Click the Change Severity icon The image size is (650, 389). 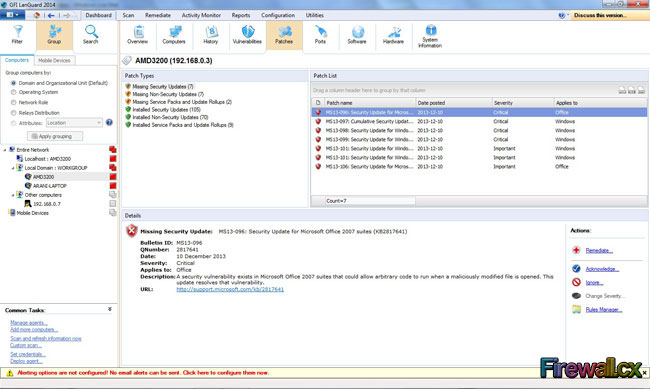pos(576,296)
